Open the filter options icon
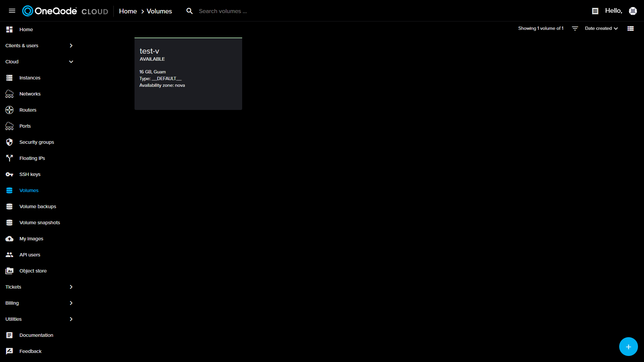Image resolution: width=644 pixels, height=362 pixels. tap(575, 28)
